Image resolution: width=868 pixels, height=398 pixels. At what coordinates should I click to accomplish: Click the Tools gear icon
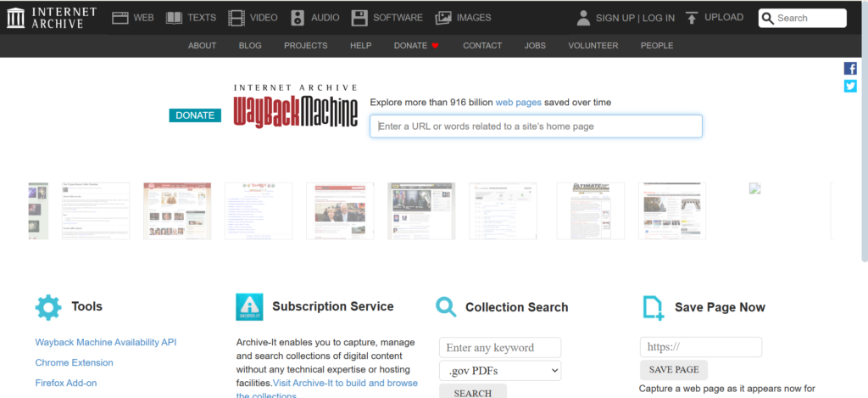pyautogui.click(x=48, y=307)
